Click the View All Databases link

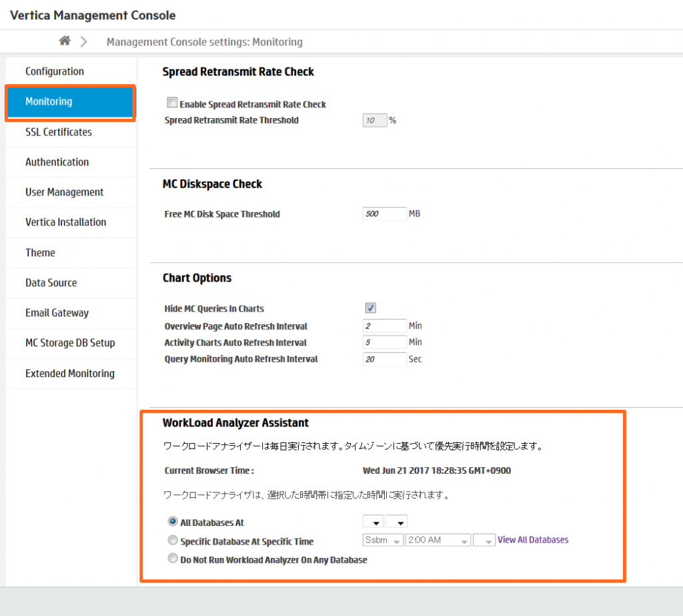533,540
